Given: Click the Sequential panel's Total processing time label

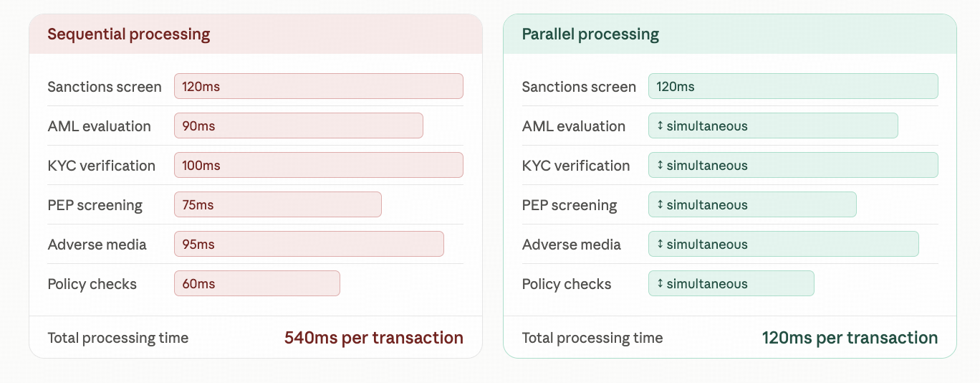Looking at the screenshot, I should (118, 338).
